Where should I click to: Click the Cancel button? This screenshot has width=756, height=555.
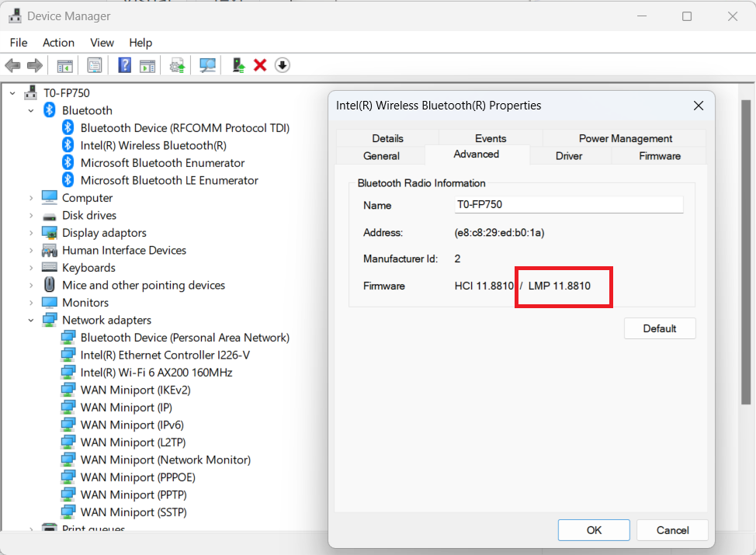(672, 530)
